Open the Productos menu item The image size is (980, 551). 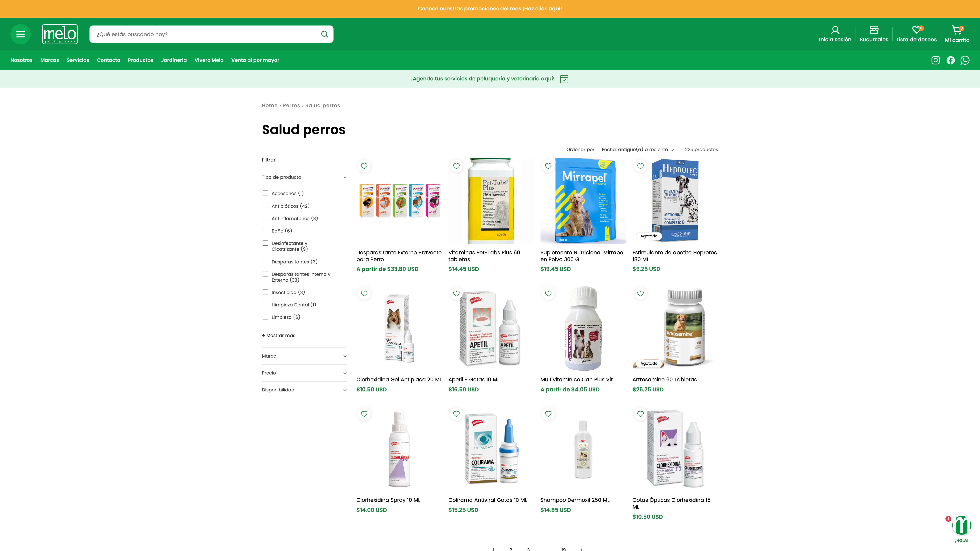pos(140,60)
